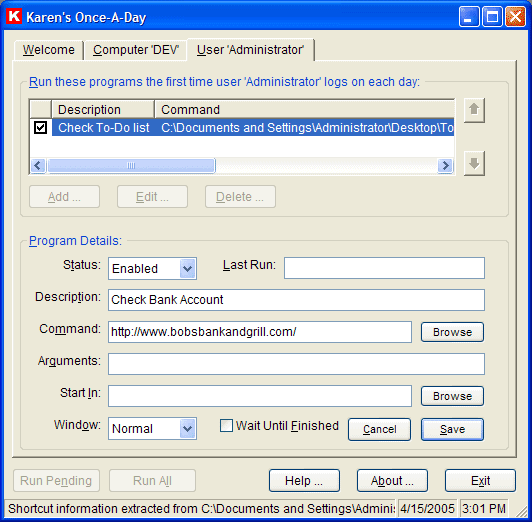Open the Status dropdown showing Enabled
The image size is (532, 522).
click(x=188, y=269)
